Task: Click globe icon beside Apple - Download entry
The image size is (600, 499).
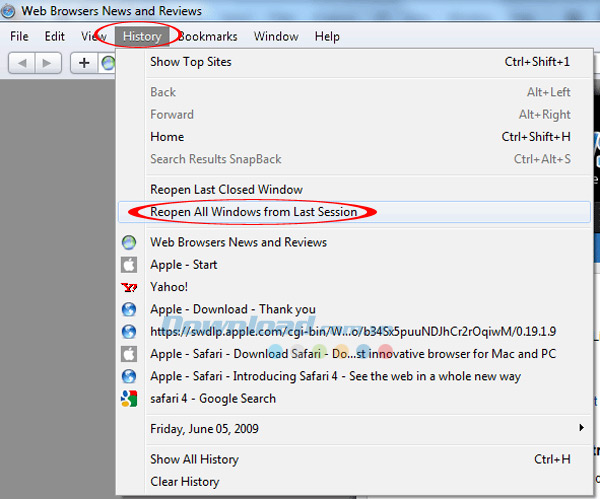Action: [x=129, y=309]
